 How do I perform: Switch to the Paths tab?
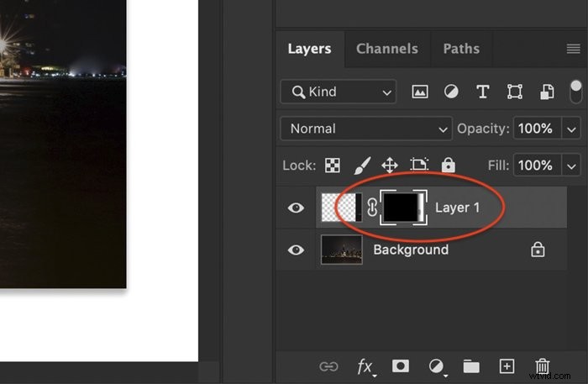tap(461, 49)
